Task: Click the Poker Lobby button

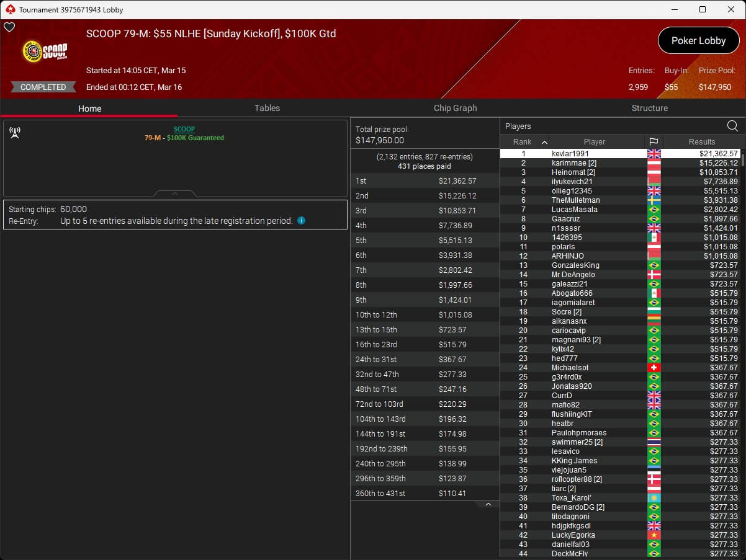Action: pos(698,41)
